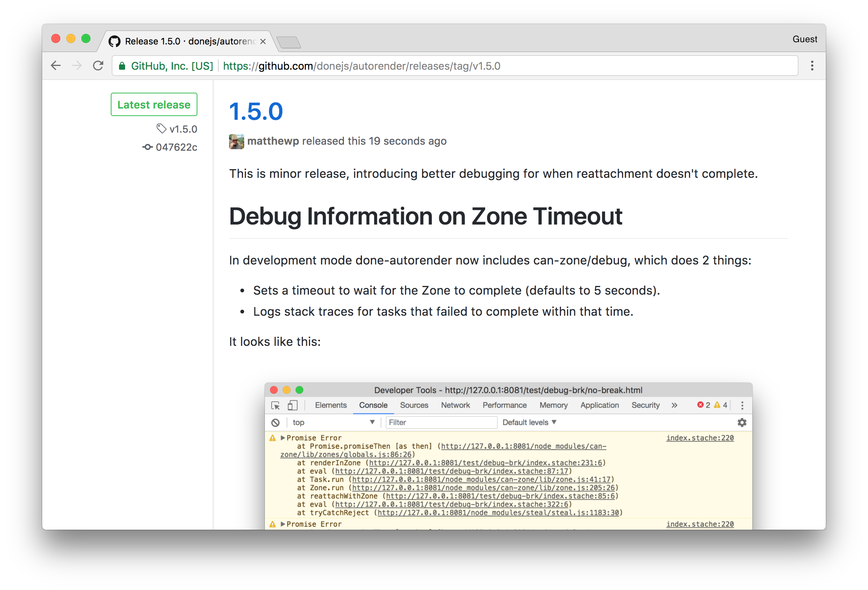Click the renderInZone index.stache:231:6 link
The width and height of the screenshot is (868, 590).
(x=486, y=463)
